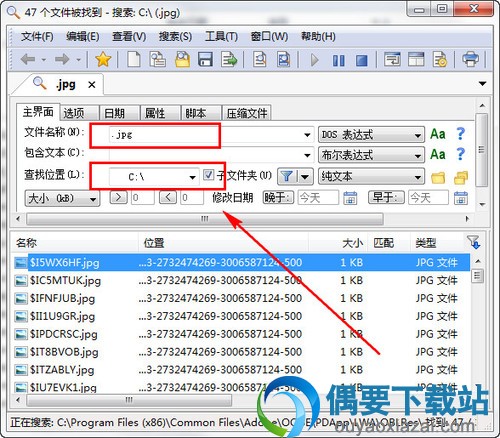Image resolution: width=500 pixels, height=438 pixels.
Task: Open the 工具(T) menu
Action: 221,36
